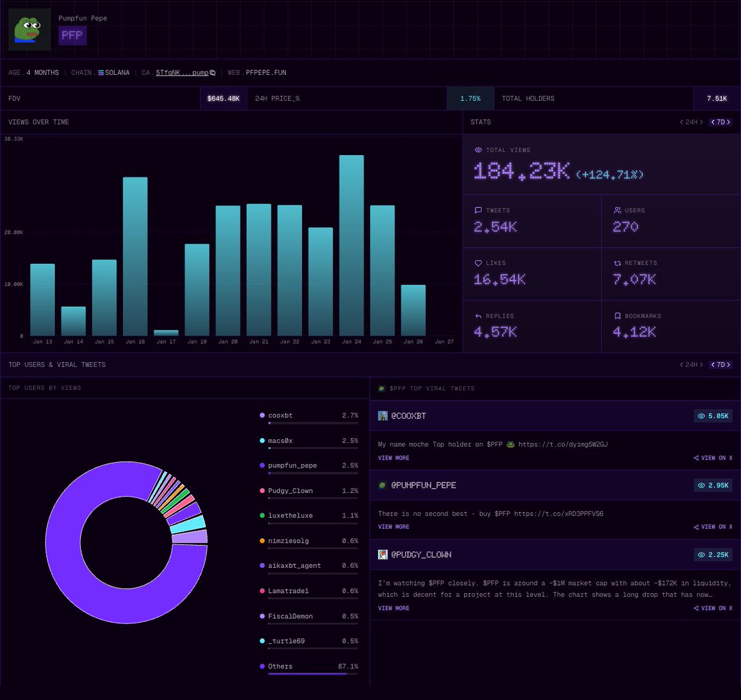Click the reply arrow icon beside REPLIES
Screen dimensions: 741x700
tap(478, 316)
